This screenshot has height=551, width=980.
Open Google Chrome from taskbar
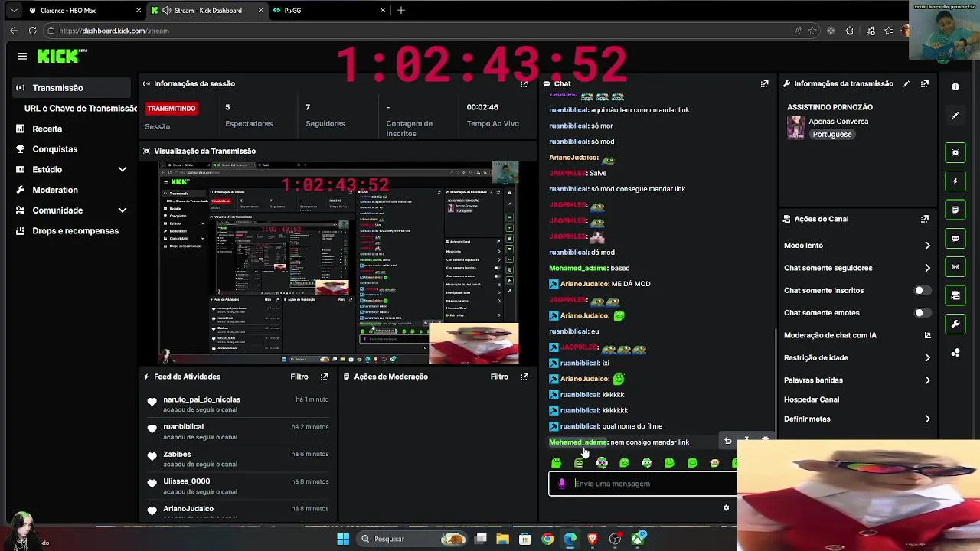point(547,539)
